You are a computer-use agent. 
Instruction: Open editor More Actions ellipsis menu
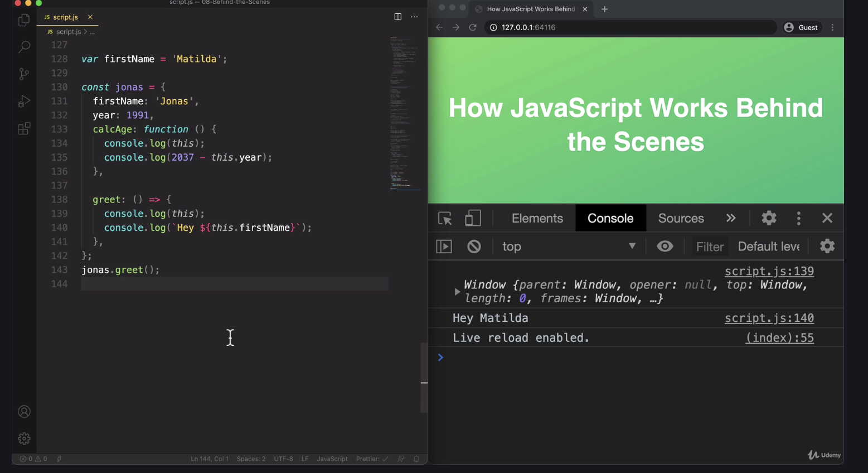click(x=414, y=17)
